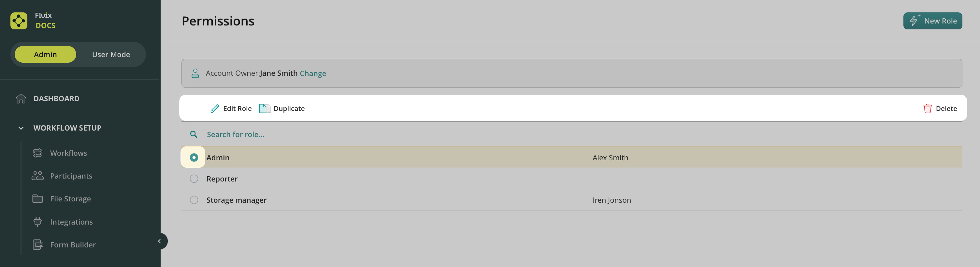Click the Dashboard home icon
The image size is (980, 267).
(x=21, y=99)
